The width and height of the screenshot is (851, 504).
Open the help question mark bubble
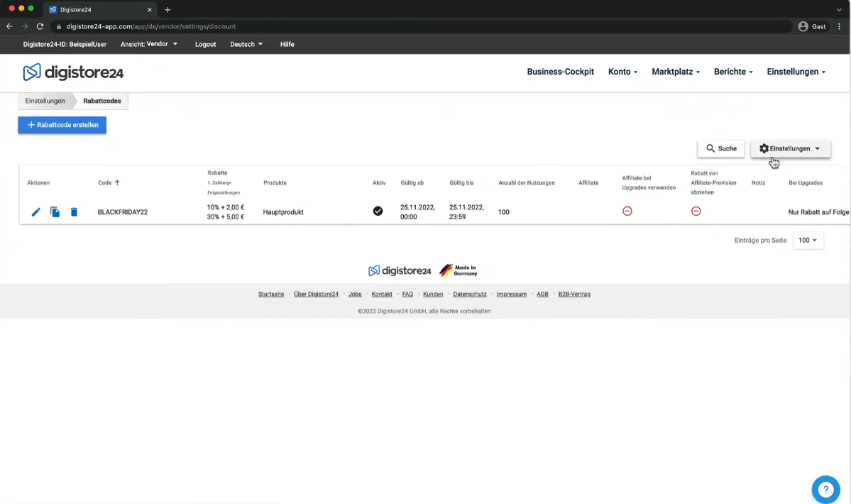tap(825, 489)
